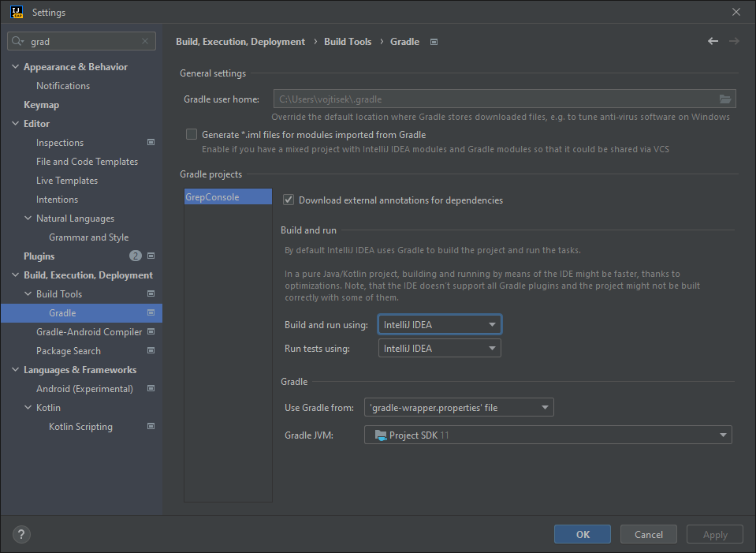Click the OK button

point(583,534)
